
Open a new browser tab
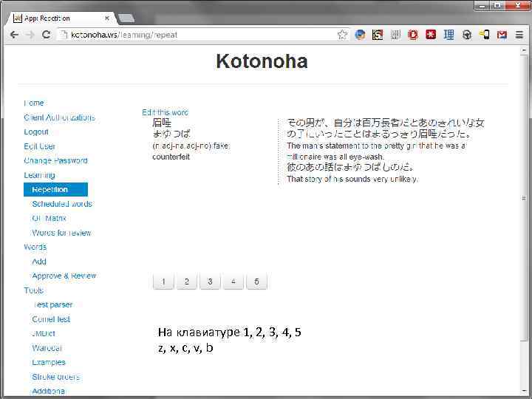point(126,18)
